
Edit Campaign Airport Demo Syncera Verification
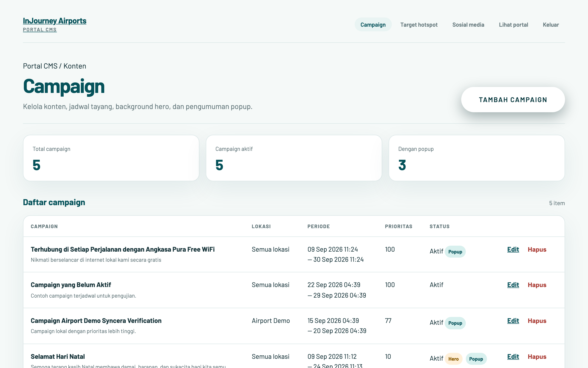tap(513, 321)
